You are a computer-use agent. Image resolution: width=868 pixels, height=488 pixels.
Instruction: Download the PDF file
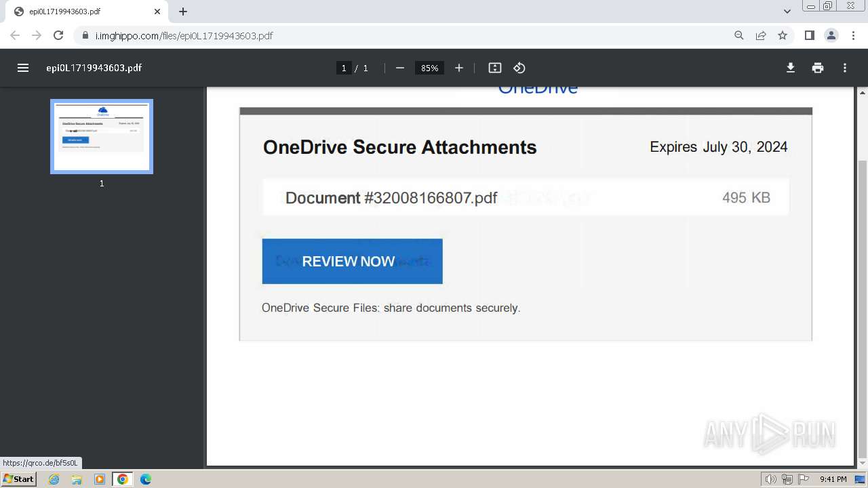point(791,68)
